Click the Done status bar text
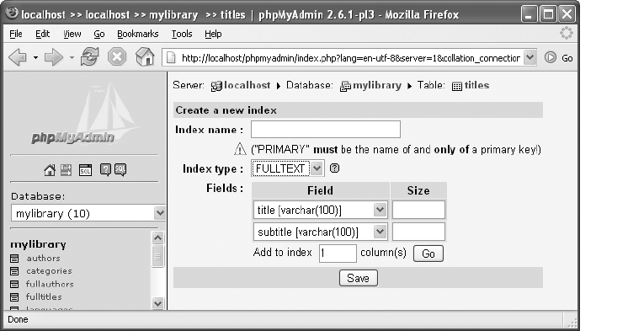 tap(18, 319)
